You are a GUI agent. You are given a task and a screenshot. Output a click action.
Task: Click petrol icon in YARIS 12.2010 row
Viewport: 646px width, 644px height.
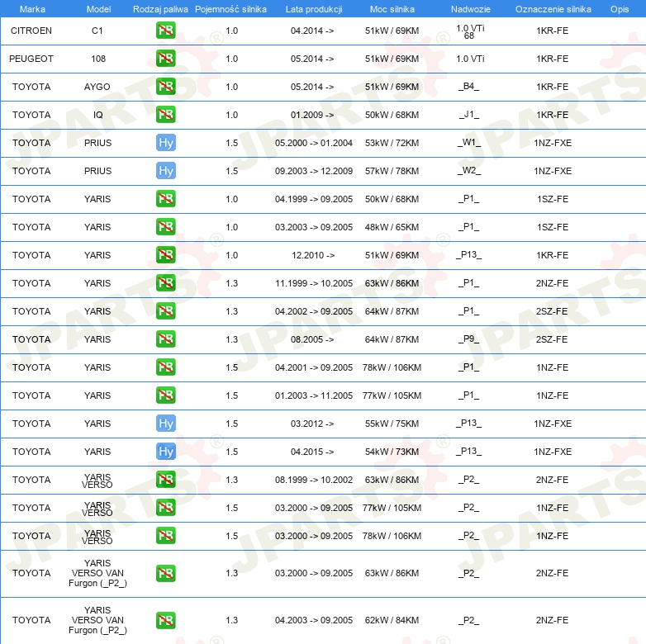coord(165,255)
